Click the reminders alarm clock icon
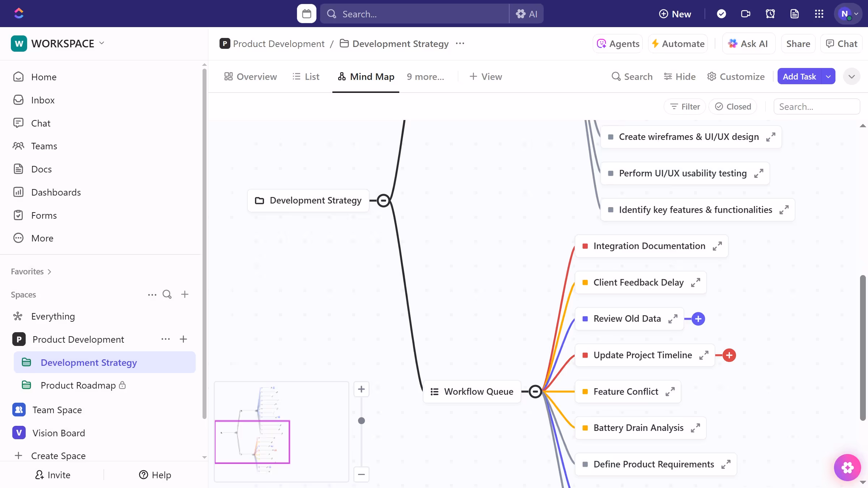The image size is (868, 488). point(770,14)
